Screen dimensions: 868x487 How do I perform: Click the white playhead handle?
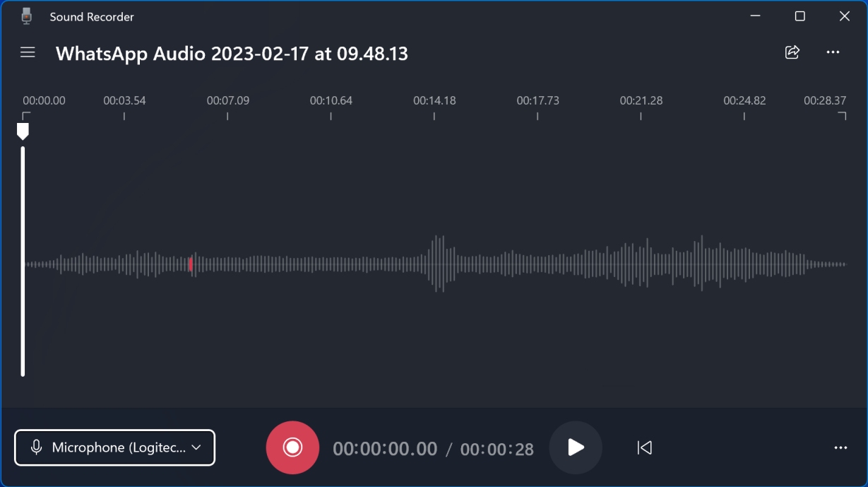23,131
